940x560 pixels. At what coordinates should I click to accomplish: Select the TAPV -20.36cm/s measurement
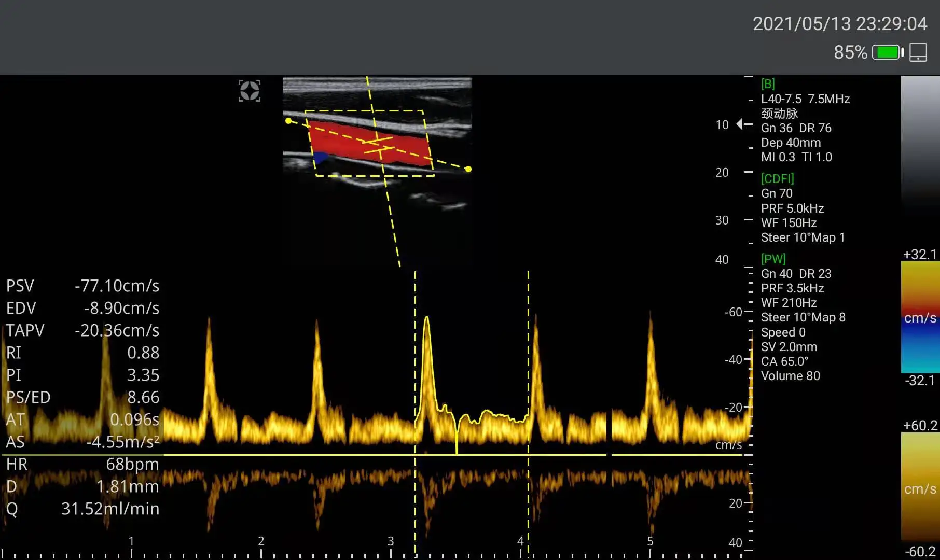pyautogui.click(x=82, y=330)
